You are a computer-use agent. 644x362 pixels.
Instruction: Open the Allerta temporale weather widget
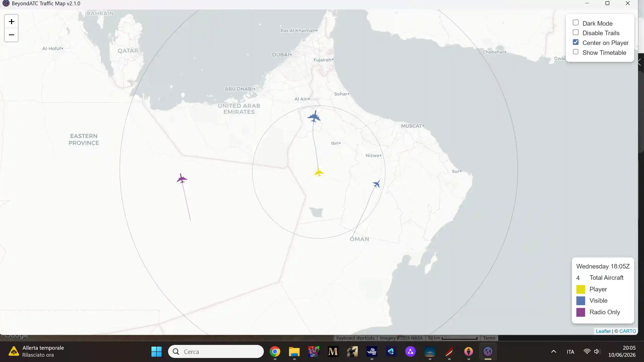pyautogui.click(x=36, y=351)
